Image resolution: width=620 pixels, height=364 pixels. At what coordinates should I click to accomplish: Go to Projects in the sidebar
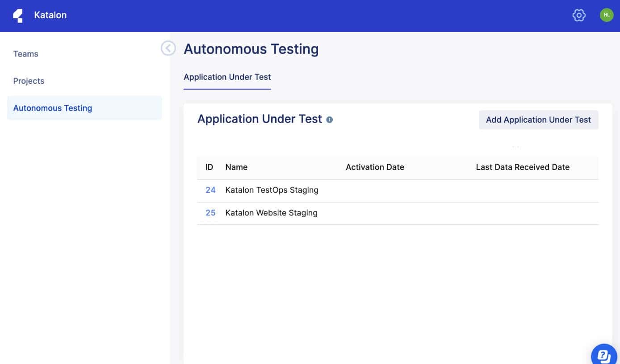pos(29,81)
